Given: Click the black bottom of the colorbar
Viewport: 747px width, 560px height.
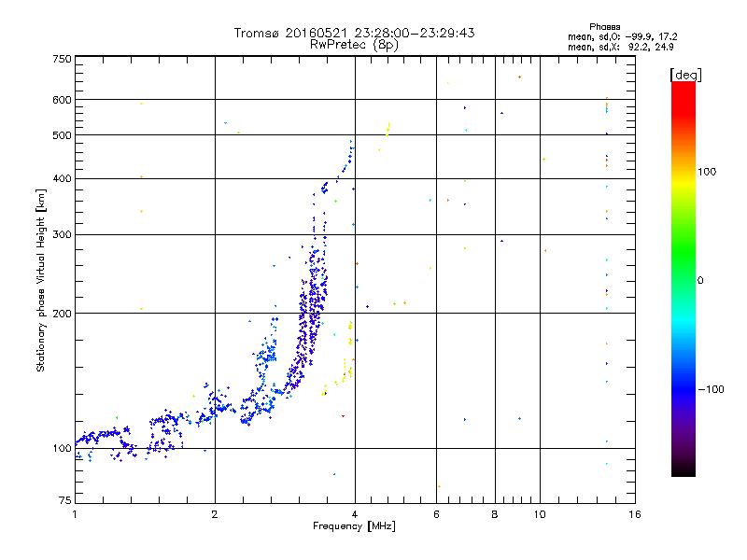Looking at the screenshot, I should (x=684, y=469).
